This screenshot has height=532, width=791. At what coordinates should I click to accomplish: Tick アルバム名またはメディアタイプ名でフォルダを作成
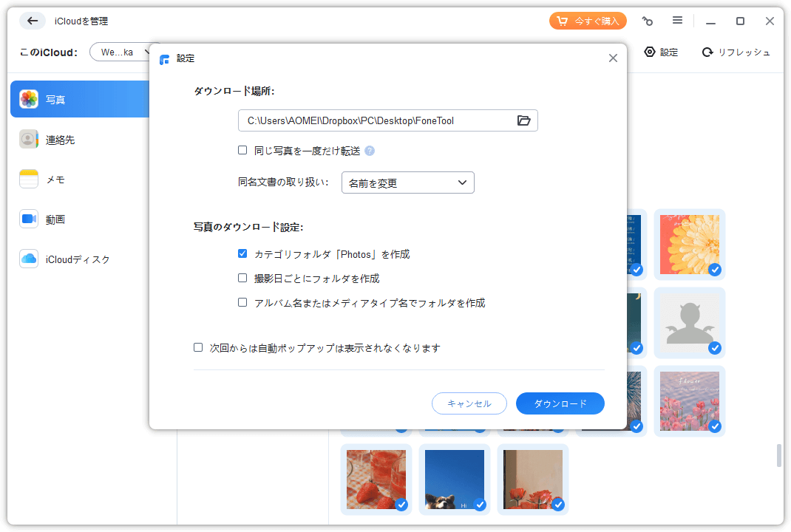[x=242, y=302]
